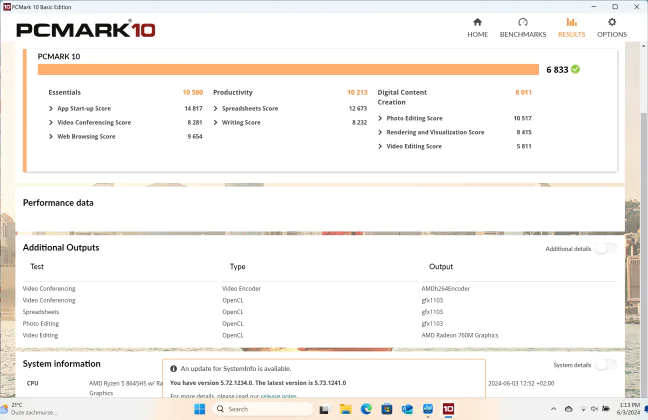Image resolution: width=648 pixels, height=420 pixels.
Task: Open the monitor app icon beside Outlook
Action: (428, 409)
